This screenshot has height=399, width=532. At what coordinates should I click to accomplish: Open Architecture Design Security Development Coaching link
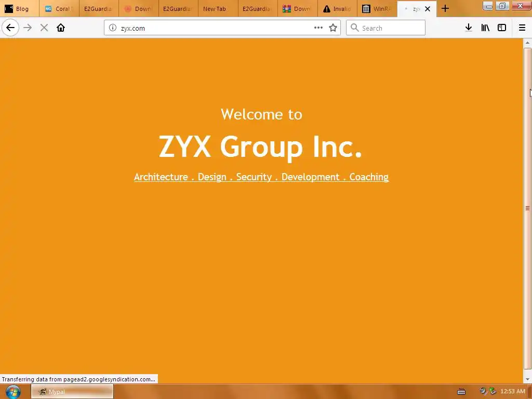pyautogui.click(x=261, y=177)
